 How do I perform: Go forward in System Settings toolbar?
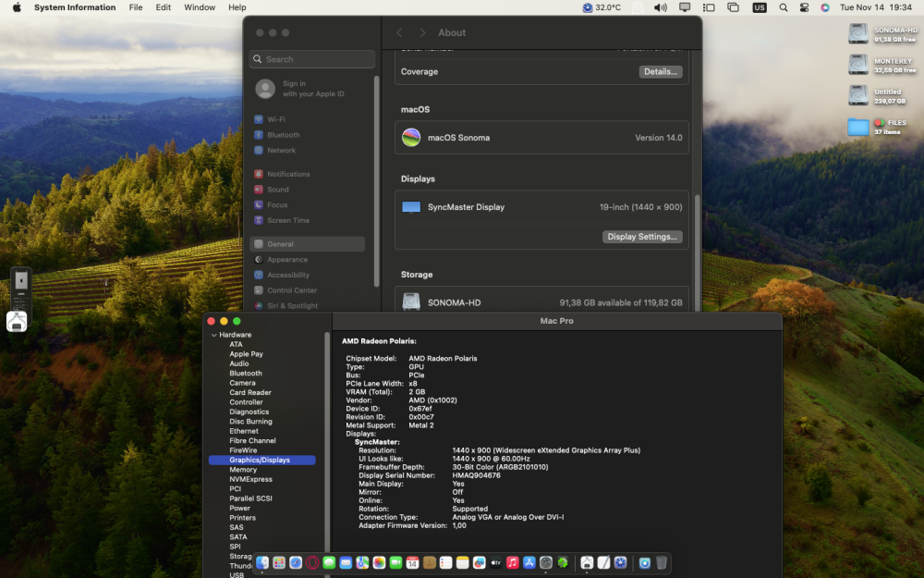point(422,32)
